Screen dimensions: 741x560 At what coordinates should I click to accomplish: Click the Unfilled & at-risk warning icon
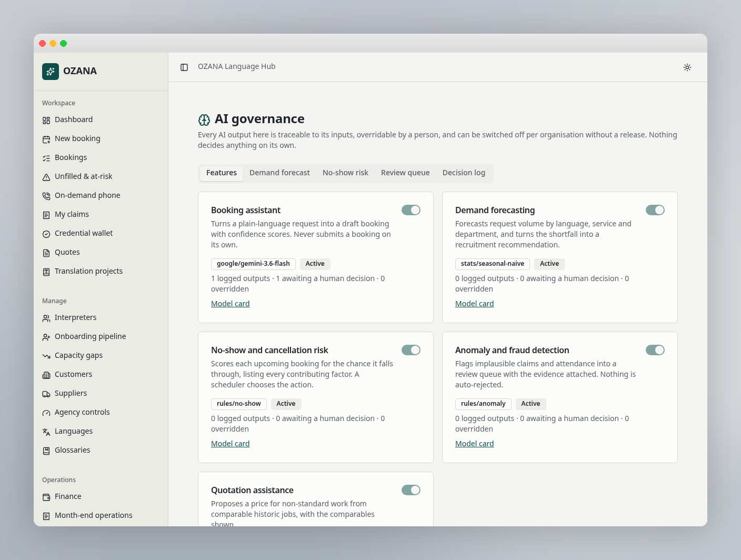[46, 177]
